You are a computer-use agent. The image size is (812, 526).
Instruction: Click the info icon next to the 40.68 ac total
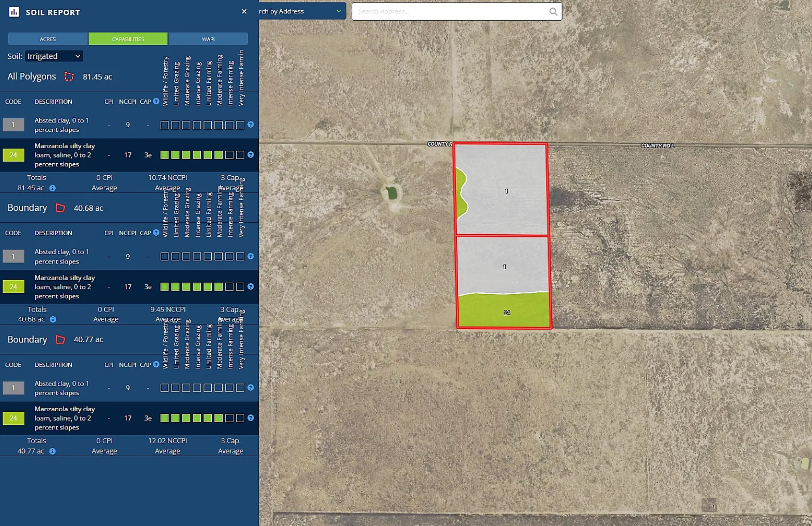53,319
